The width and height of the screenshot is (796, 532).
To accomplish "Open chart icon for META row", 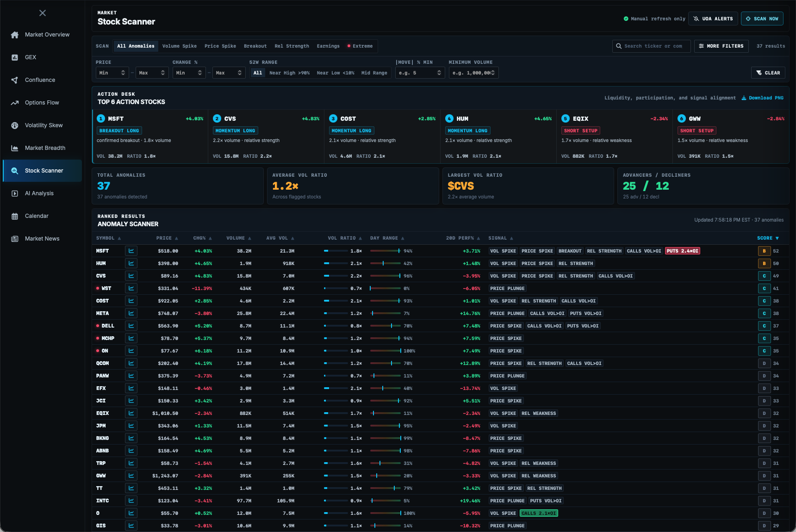I will (x=131, y=313).
